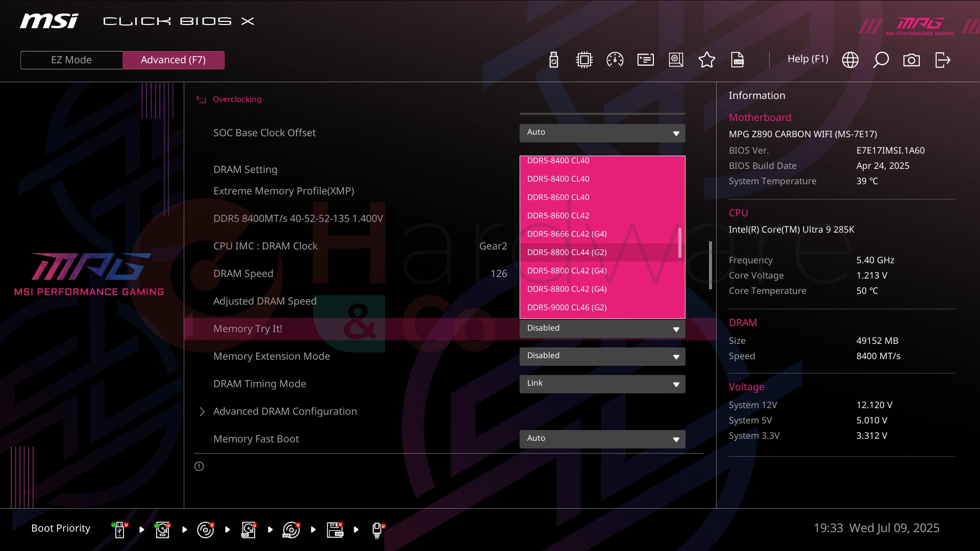Click the Gear2 value

(493, 246)
